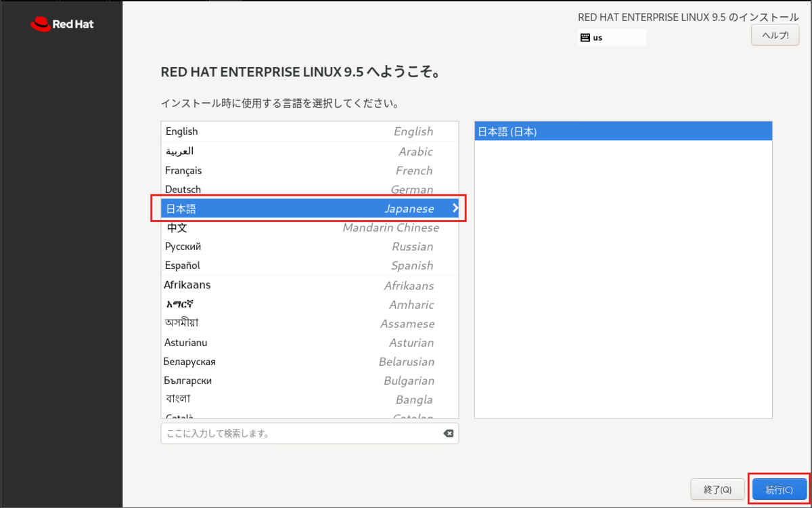This screenshot has height=508, width=812.
Task: Select the Arabic language row
Action: pos(310,151)
